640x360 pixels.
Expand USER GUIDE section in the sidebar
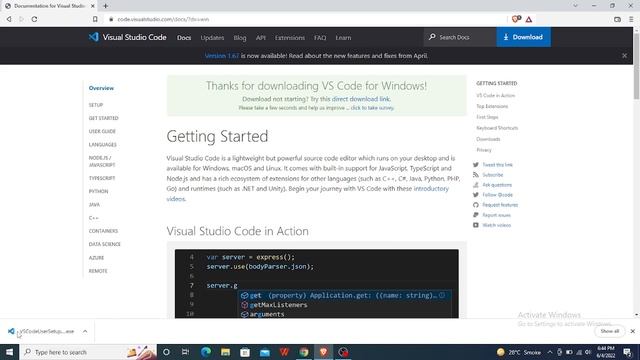point(102,131)
